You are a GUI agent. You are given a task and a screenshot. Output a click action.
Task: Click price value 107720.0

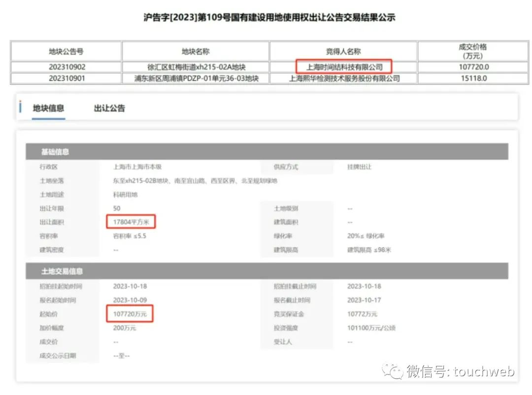click(474, 67)
